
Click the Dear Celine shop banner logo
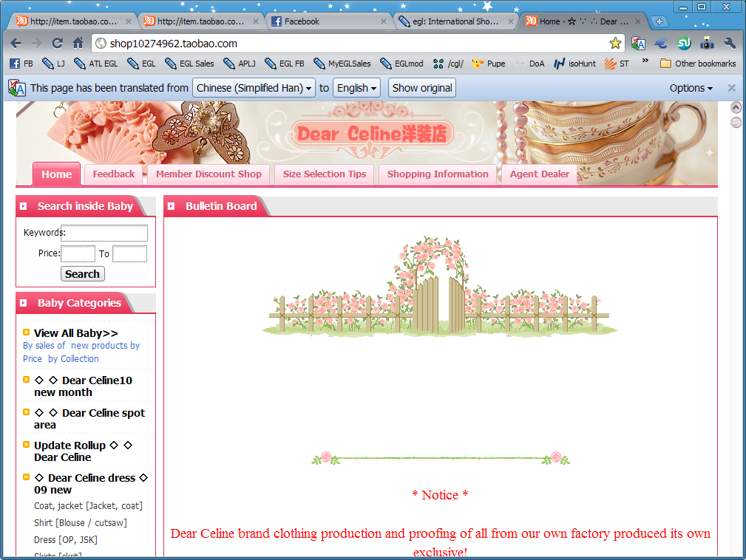[x=372, y=134]
